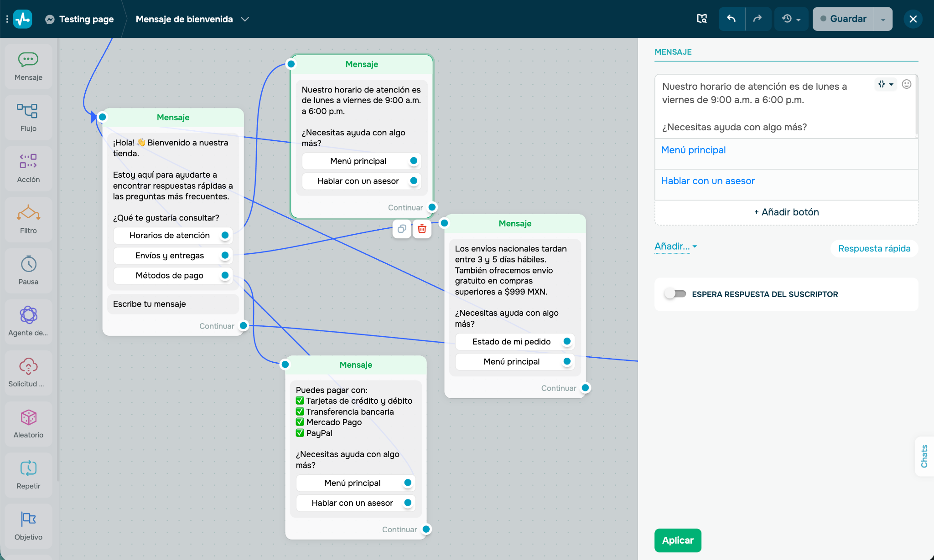
Task: Select the Aleatorio dice block
Action: (x=28, y=424)
